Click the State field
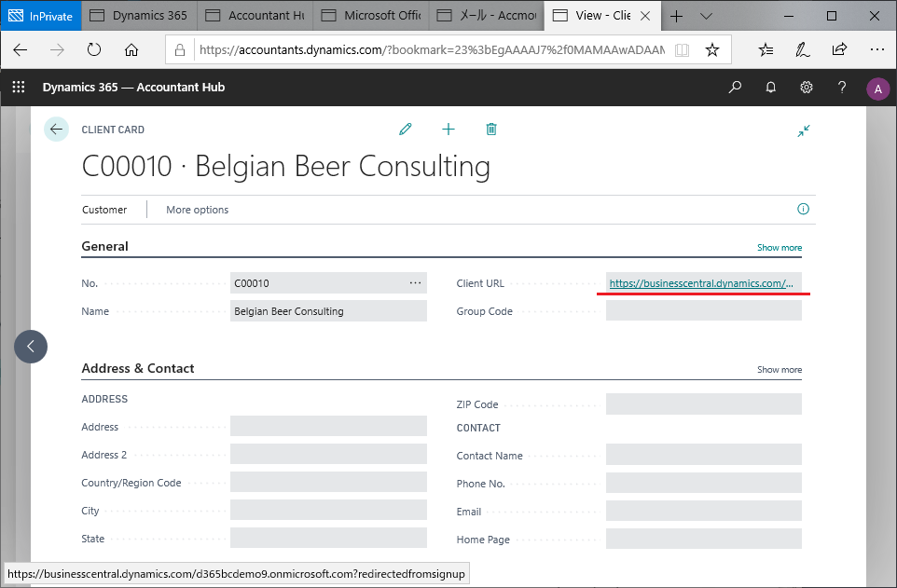This screenshot has height=588, width=897. 328,539
